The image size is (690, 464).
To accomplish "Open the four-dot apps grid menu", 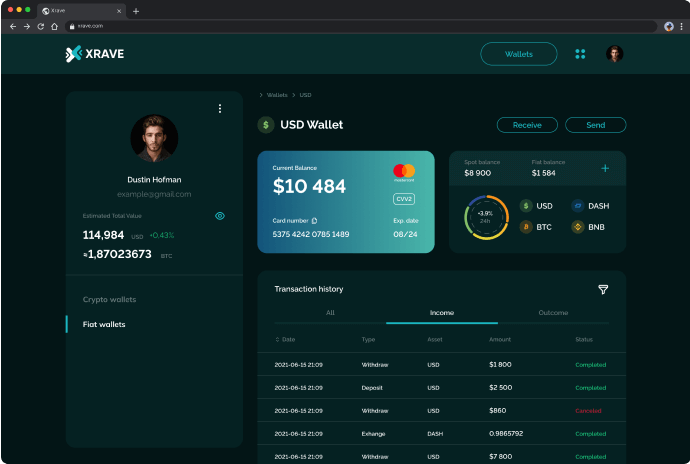I will [x=580, y=54].
